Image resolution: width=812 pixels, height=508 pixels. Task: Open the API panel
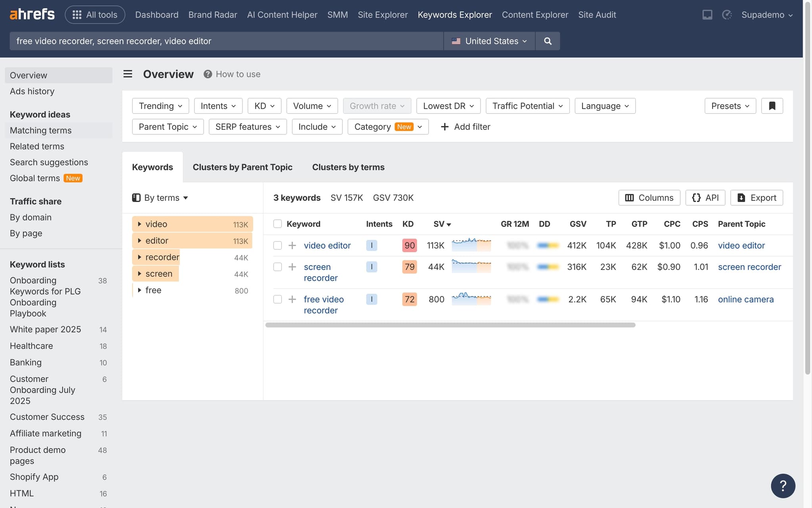[706, 198]
